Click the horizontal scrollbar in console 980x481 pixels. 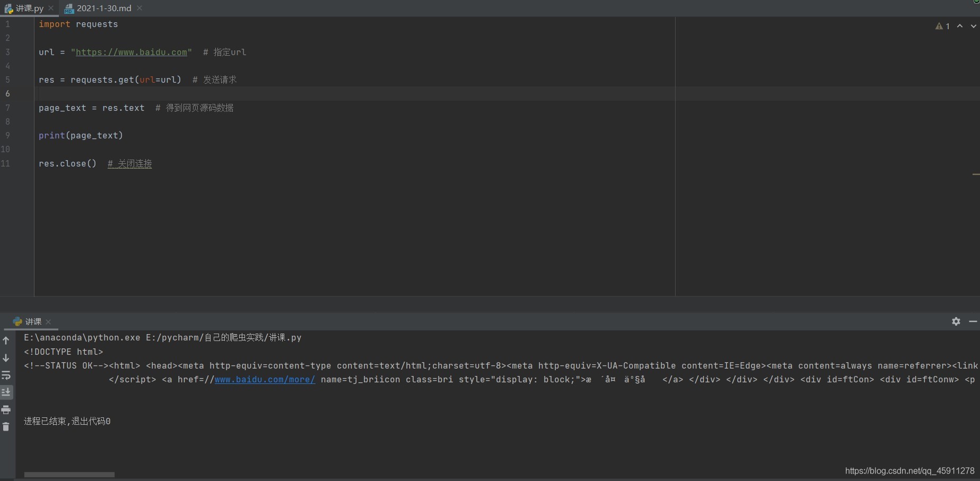pyautogui.click(x=69, y=475)
